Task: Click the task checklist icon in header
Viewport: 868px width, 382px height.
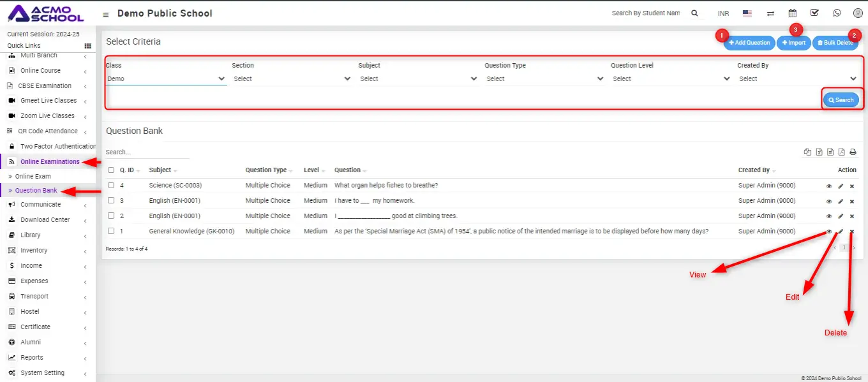Action: 814,13
